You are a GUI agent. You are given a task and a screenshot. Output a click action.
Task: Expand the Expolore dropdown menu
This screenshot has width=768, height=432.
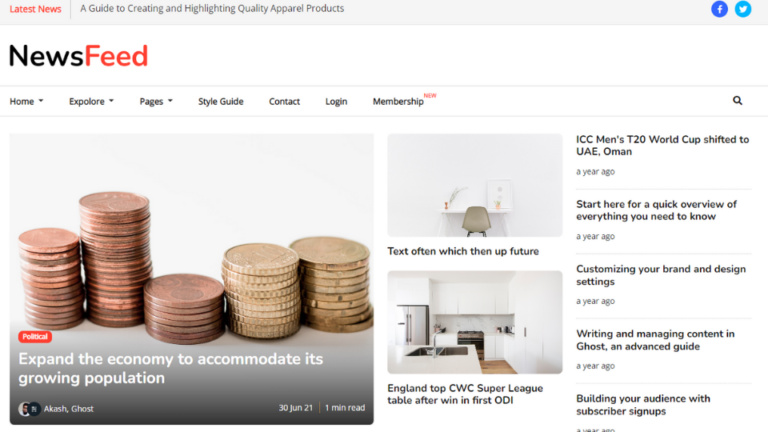91,101
